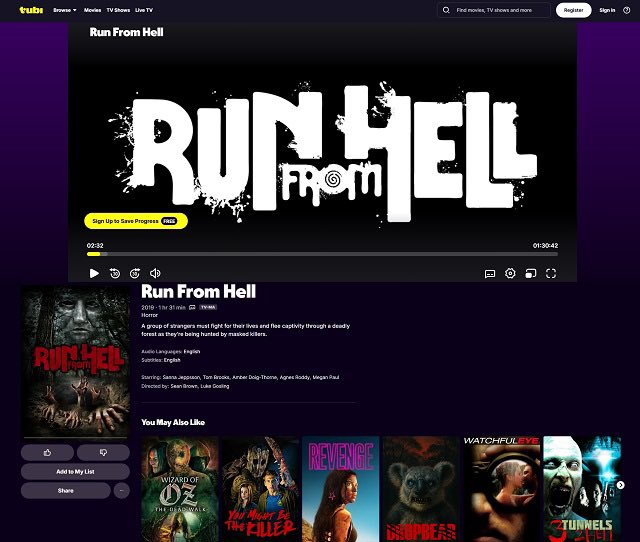This screenshot has height=542, width=640.
Task: Skip forward 30 seconds
Action: tap(135, 273)
